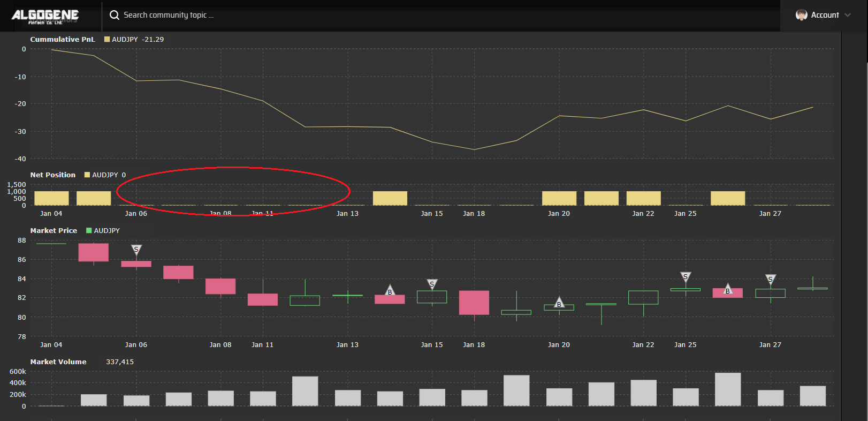868x421 pixels.
Task: Click the B buy marker on Jan 20
Action: pyautogui.click(x=559, y=303)
